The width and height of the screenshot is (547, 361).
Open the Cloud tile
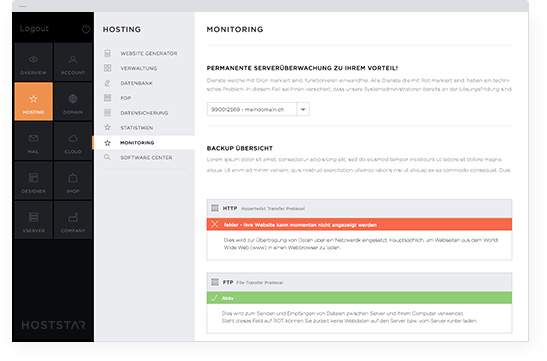point(73,141)
